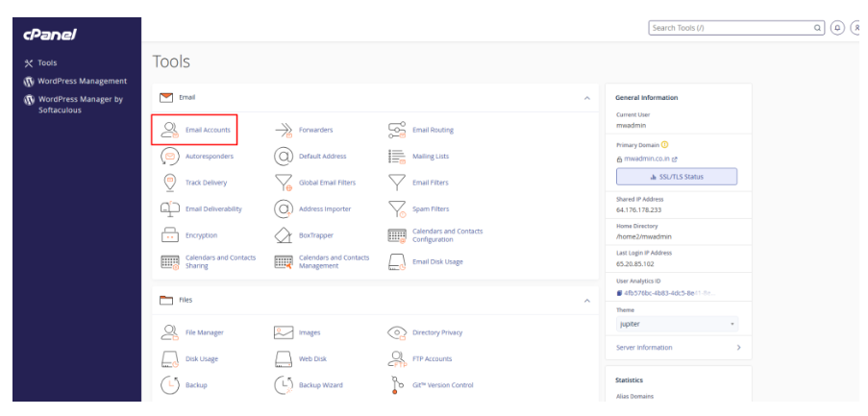Click the Current User value mwadmin
Screen dimensions: 868x416
(631, 126)
